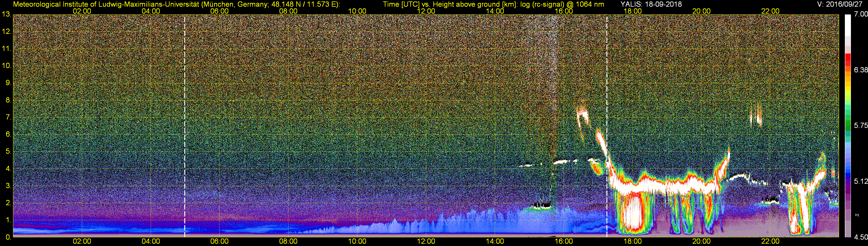The height and width of the screenshot is (246, 868).
Task: Click the 10 km height axis label
Action: pos(6,66)
